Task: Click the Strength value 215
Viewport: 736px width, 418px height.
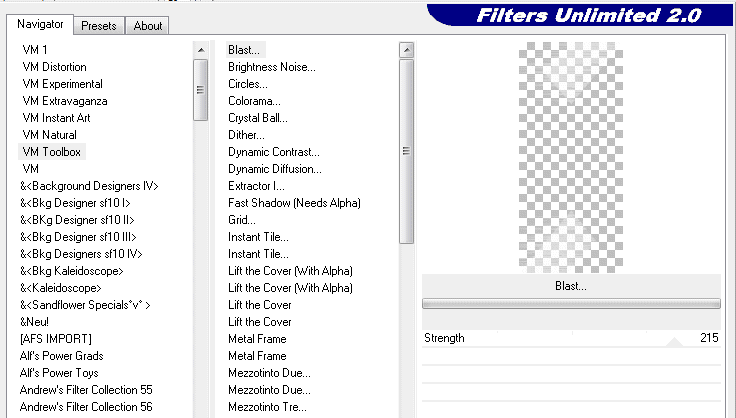Action: pos(709,338)
